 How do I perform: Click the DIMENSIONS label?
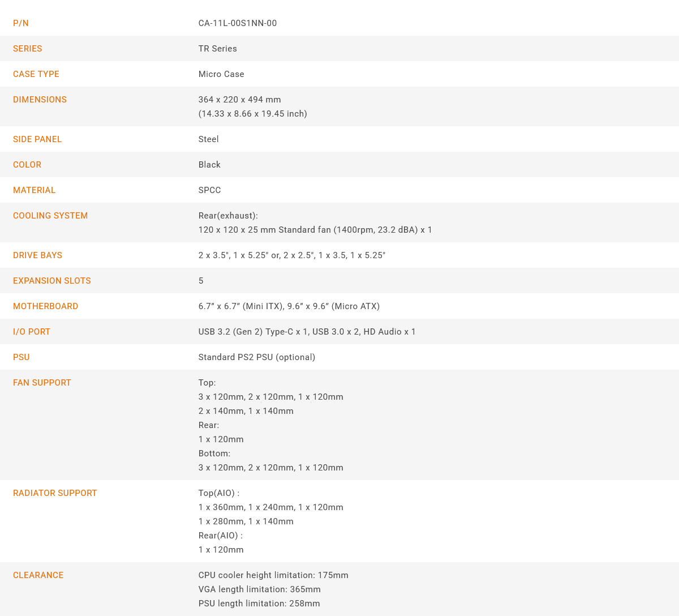pos(40,100)
